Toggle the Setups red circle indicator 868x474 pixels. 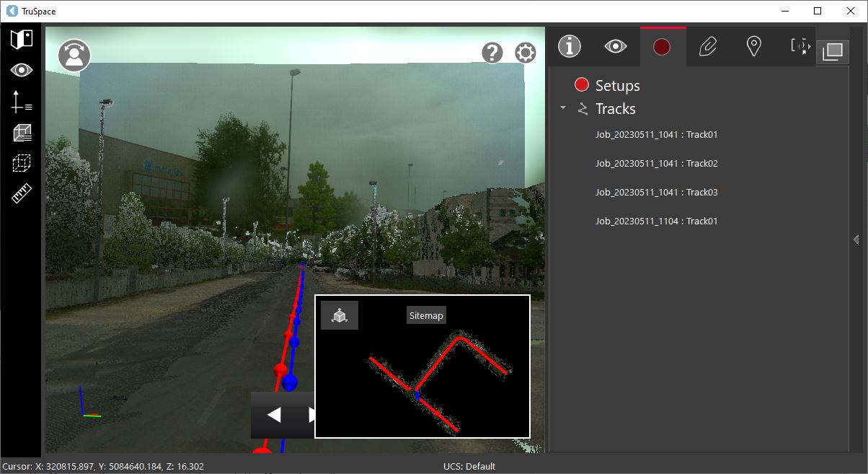coord(582,85)
